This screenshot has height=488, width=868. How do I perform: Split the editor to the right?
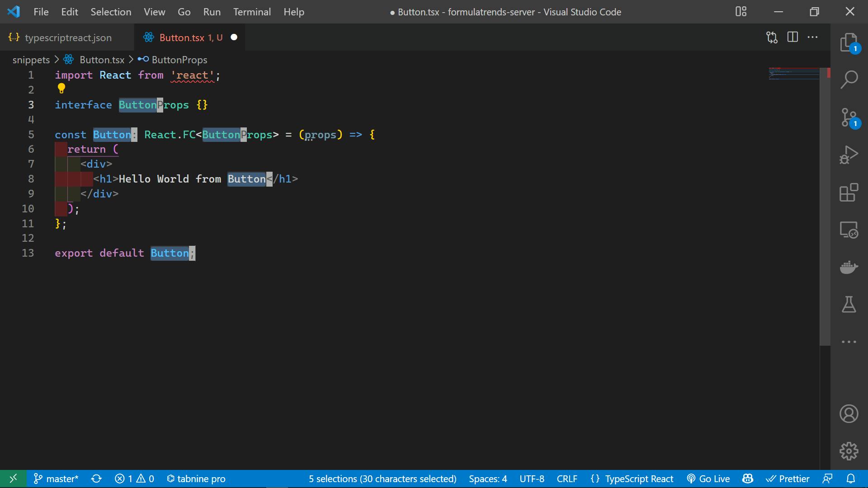tap(793, 37)
